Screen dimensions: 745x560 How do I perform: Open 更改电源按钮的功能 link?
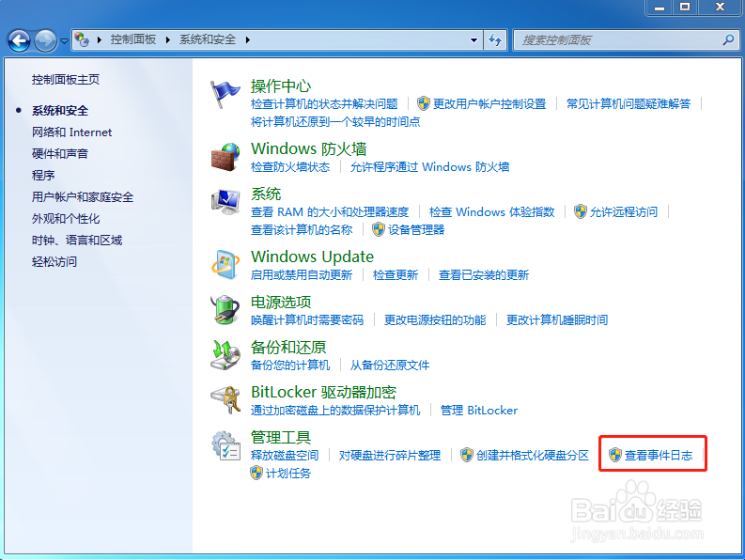tap(435, 319)
